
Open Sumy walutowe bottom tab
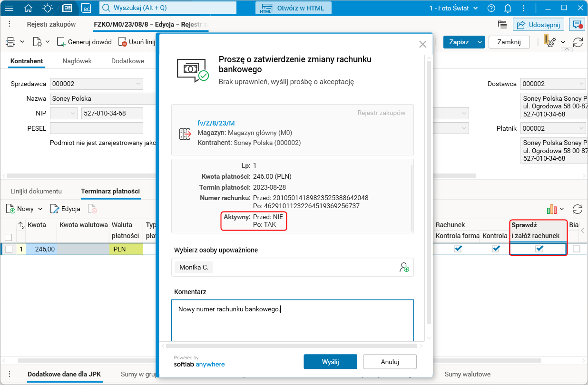pyautogui.click(x=468, y=374)
